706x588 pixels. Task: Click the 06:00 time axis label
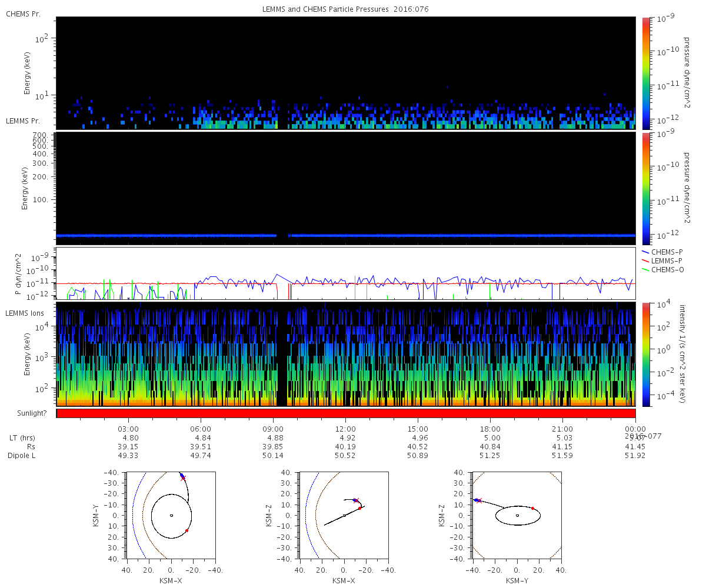[201, 429]
